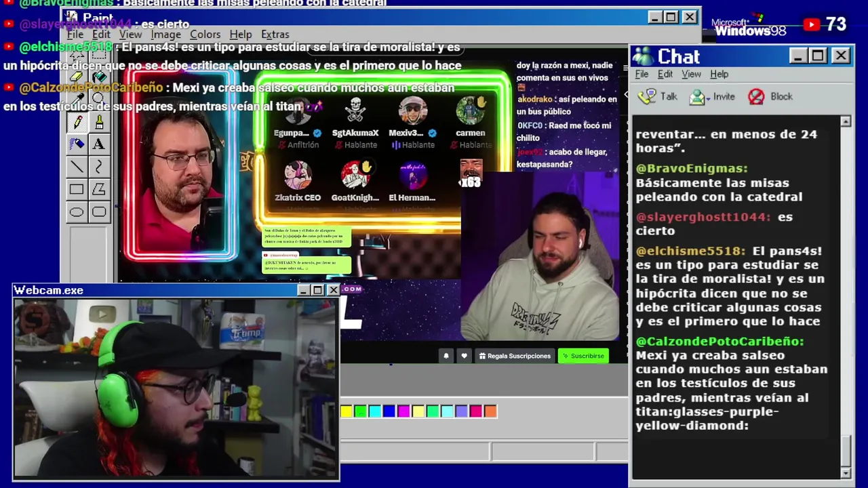Pick the crimson pink color swatch
This screenshot has height=488, width=868.
point(476,411)
